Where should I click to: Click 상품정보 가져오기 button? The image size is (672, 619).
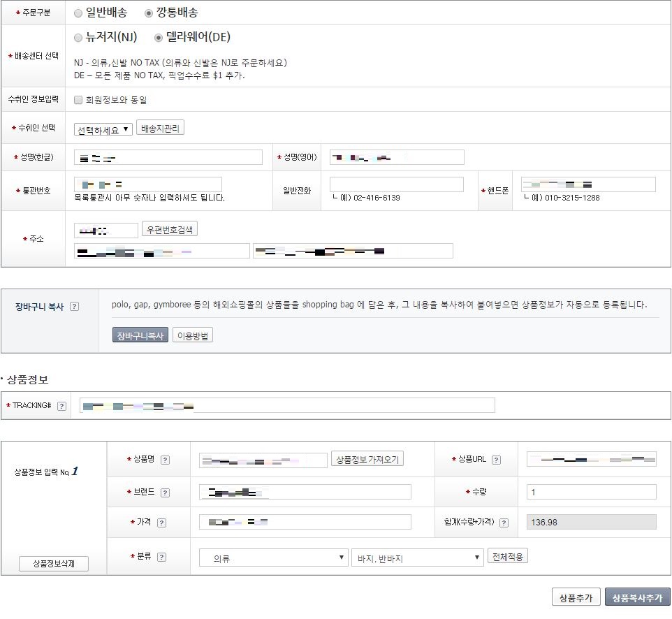(x=367, y=459)
